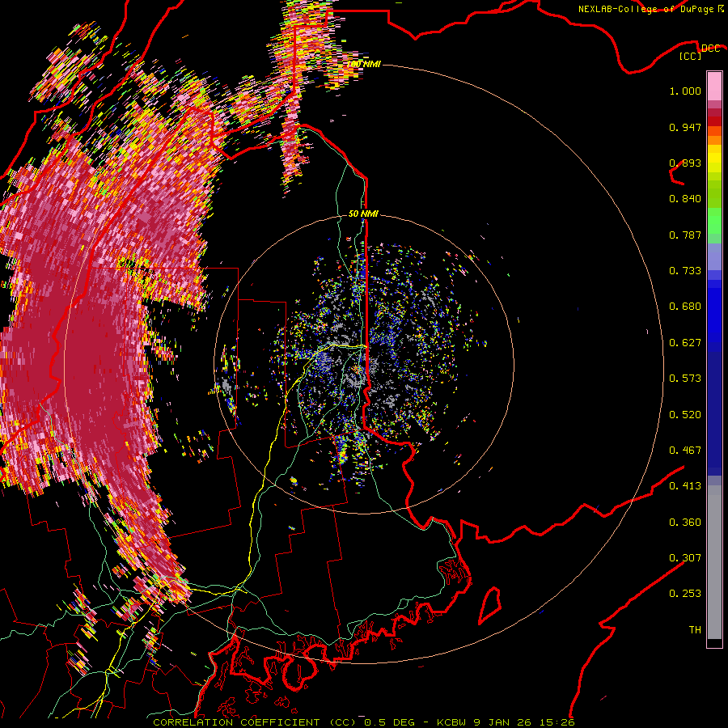Click the 1.000 value on the color scale
The width and height of the screenshot is (728, 728).
pos(685,91)
